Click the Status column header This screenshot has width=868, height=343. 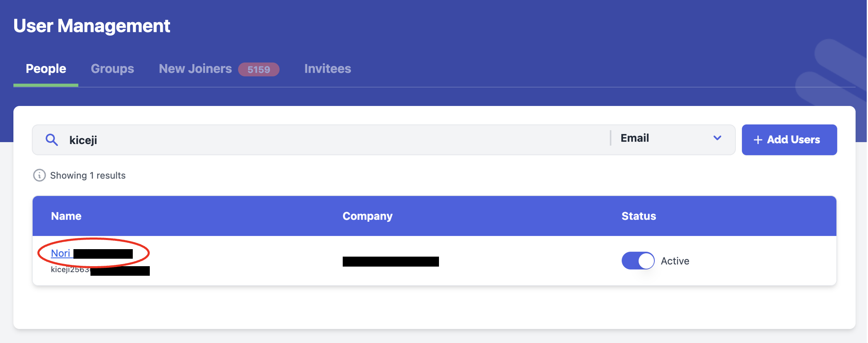639,216
